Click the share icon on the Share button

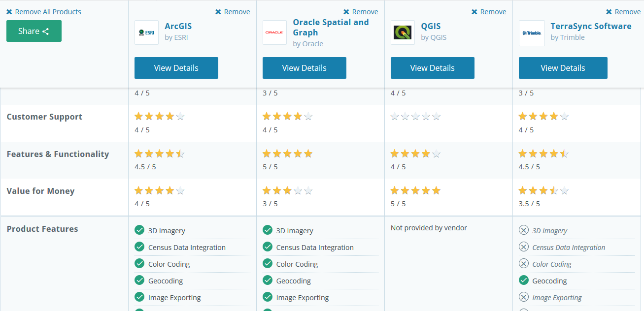[x=46, y=31]
